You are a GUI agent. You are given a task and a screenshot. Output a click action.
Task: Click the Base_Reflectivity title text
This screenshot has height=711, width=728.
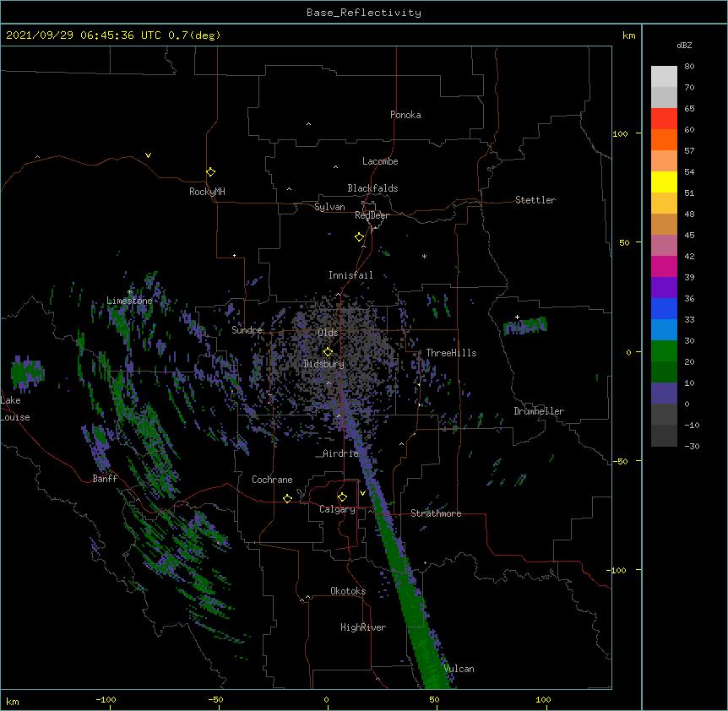[364, 13]
